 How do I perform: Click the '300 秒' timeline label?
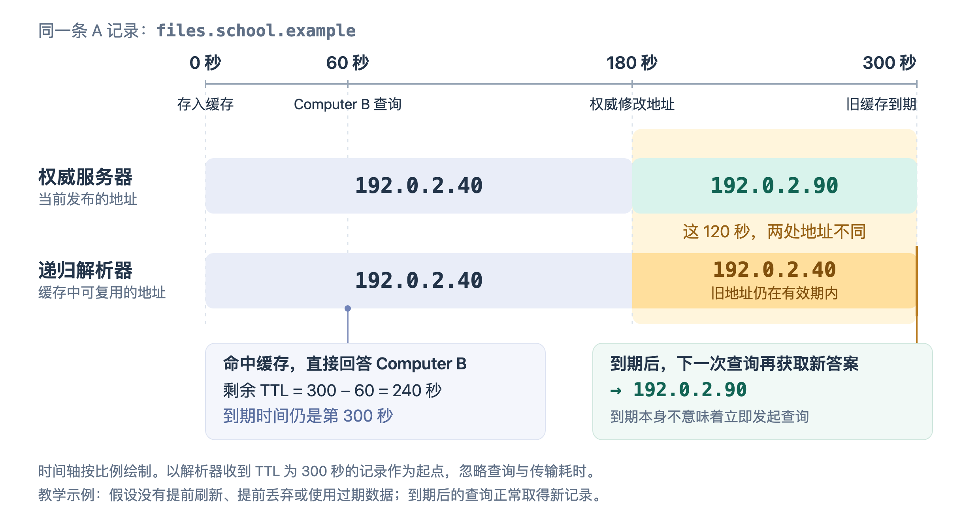[890, 63]
